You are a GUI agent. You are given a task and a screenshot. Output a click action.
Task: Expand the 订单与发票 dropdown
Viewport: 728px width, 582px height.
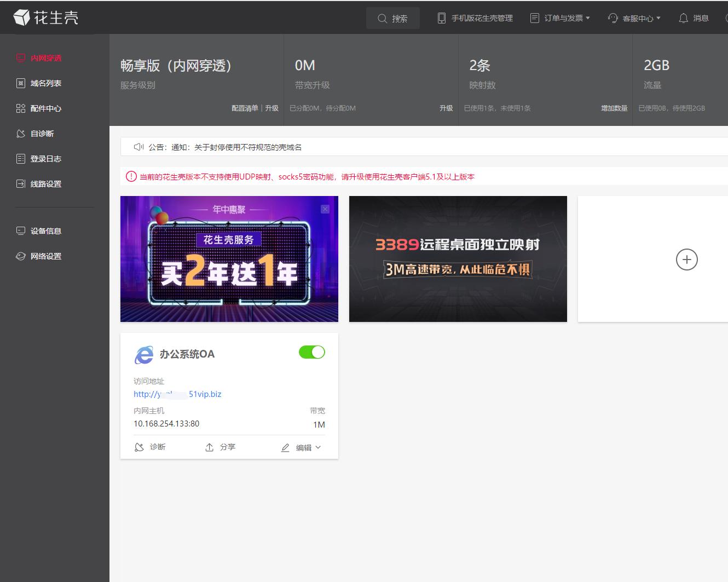coord(561,18)
